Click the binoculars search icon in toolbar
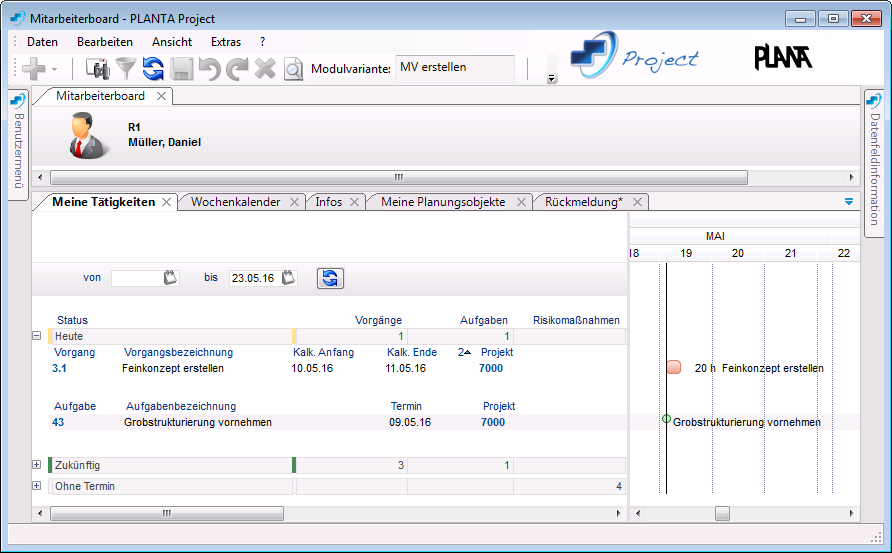892x553 pixels. click(98, 69)
